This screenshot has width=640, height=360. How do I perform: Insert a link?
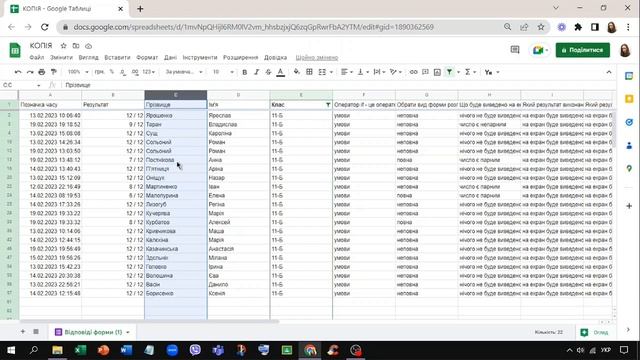click(413, 72)
